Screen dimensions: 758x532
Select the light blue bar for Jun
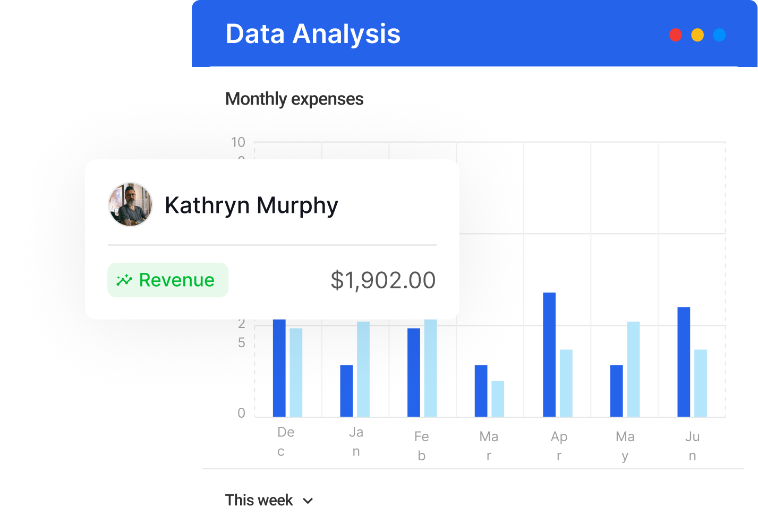pos(701,383)
